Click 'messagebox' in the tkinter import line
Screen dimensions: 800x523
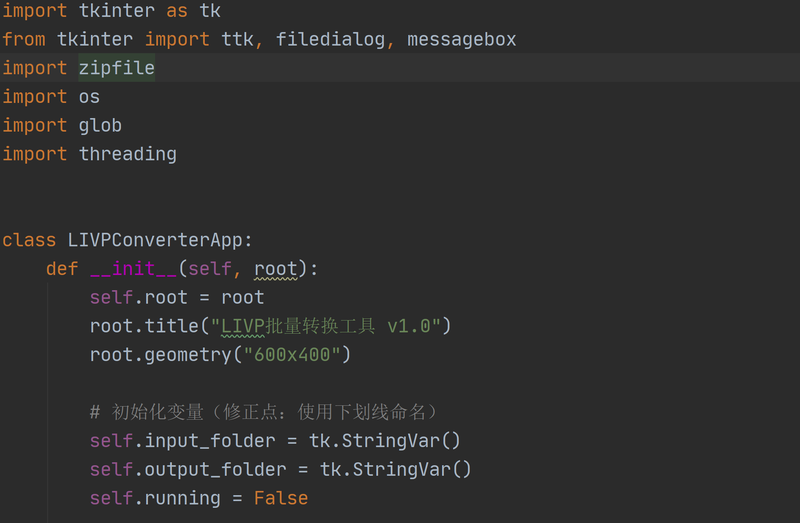[x=462, y=39]
